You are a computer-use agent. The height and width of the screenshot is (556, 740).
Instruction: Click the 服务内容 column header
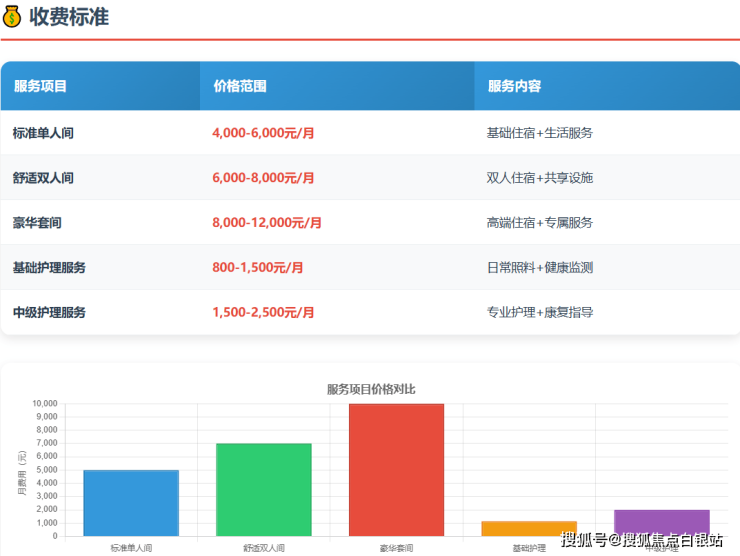(x=514, y=86)
